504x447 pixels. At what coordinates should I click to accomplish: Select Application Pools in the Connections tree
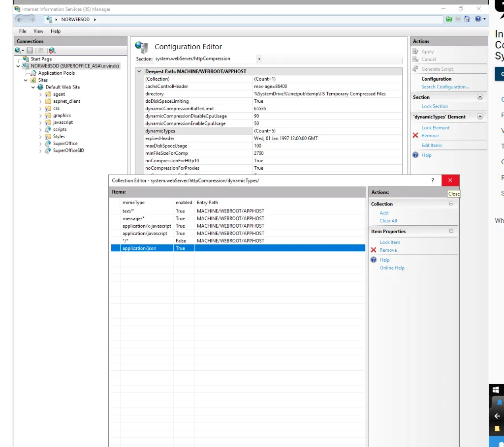(x=56, y=73)
